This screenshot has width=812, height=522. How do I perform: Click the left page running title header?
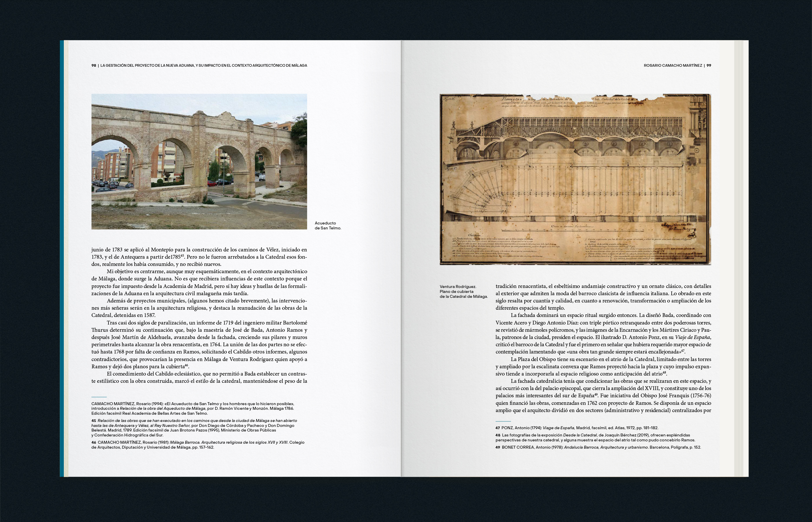[x=204, y=66]
